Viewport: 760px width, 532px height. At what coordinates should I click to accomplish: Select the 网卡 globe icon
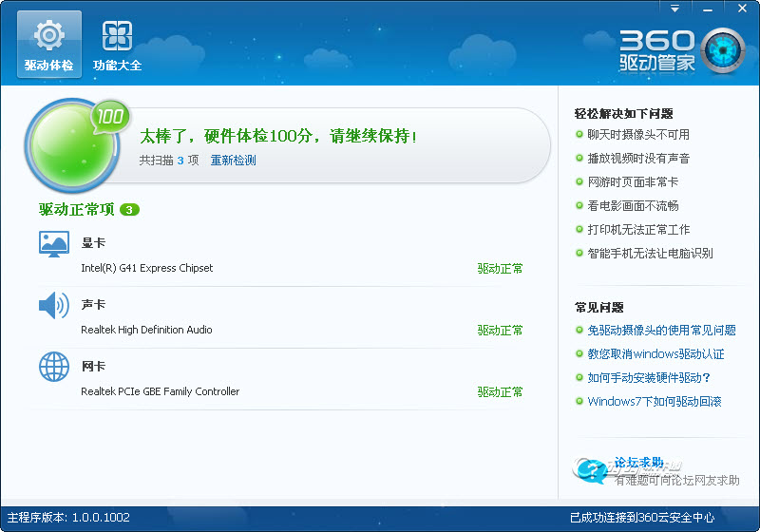tap(54, 367)
